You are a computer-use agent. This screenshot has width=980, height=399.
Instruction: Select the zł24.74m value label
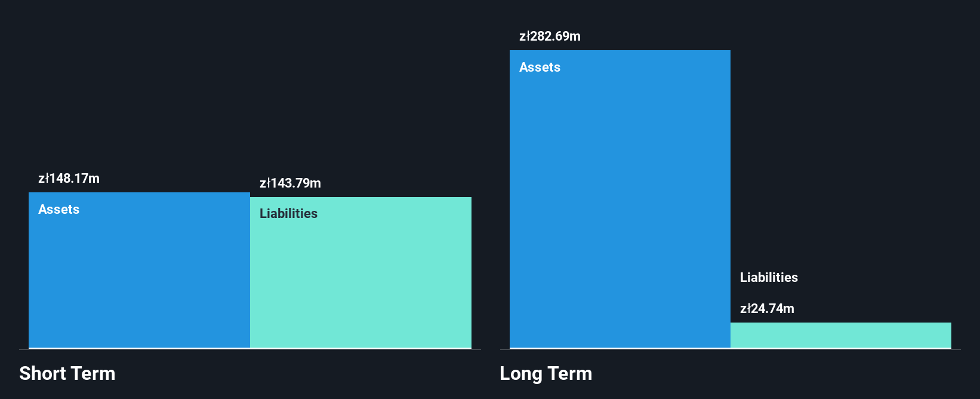[x=767, y=308]
